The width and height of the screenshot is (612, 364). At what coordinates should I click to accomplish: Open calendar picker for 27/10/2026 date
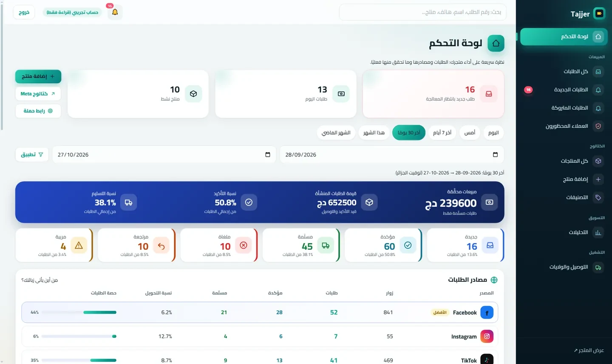(x=268, y=155)
